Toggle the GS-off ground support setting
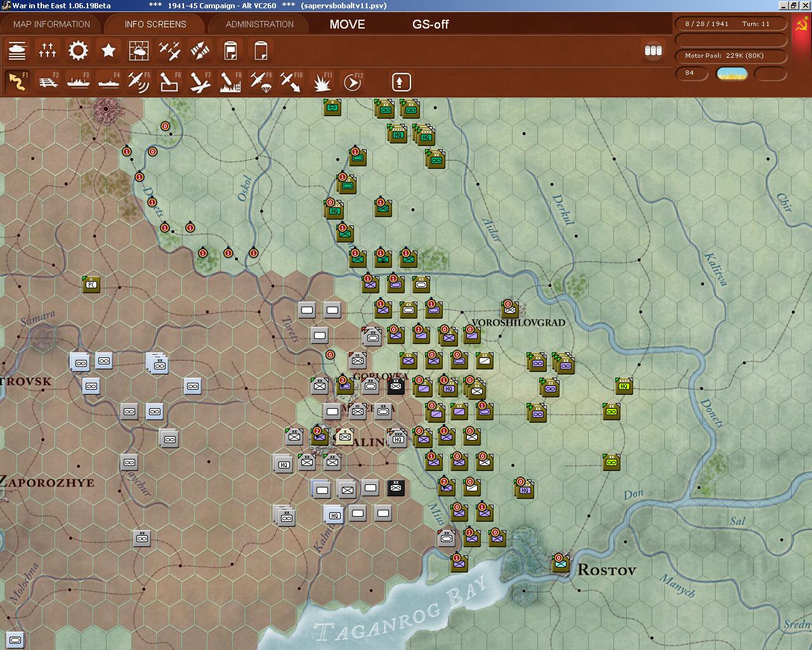Image resolution: width=812 pixels, height=650 pixels. point(430,24)
